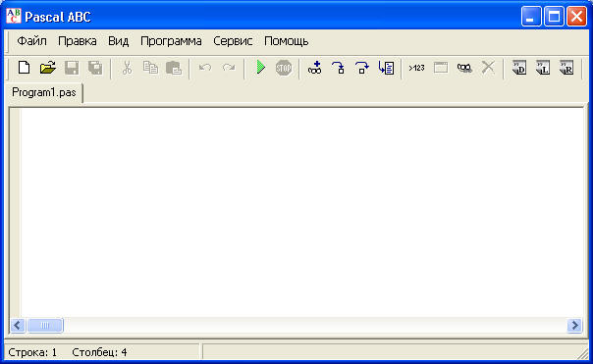Click the horizontal scrollbar right arrow

tap(574, 325)
